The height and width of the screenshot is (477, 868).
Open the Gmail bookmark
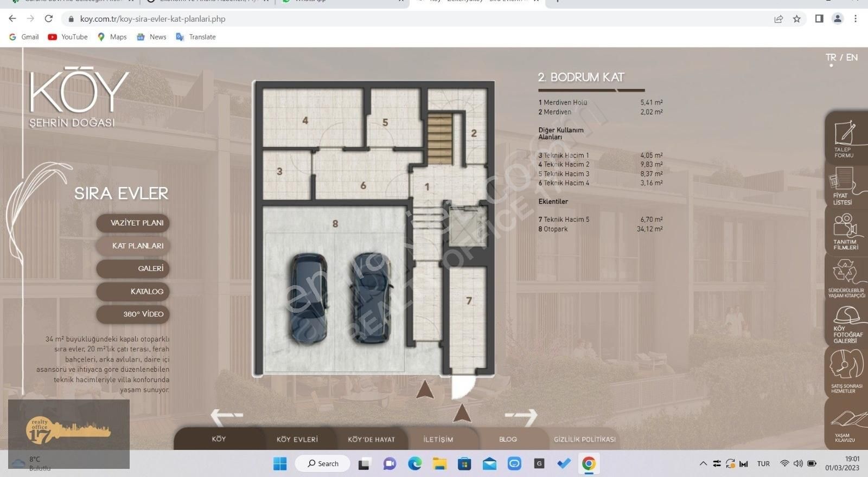24,37
